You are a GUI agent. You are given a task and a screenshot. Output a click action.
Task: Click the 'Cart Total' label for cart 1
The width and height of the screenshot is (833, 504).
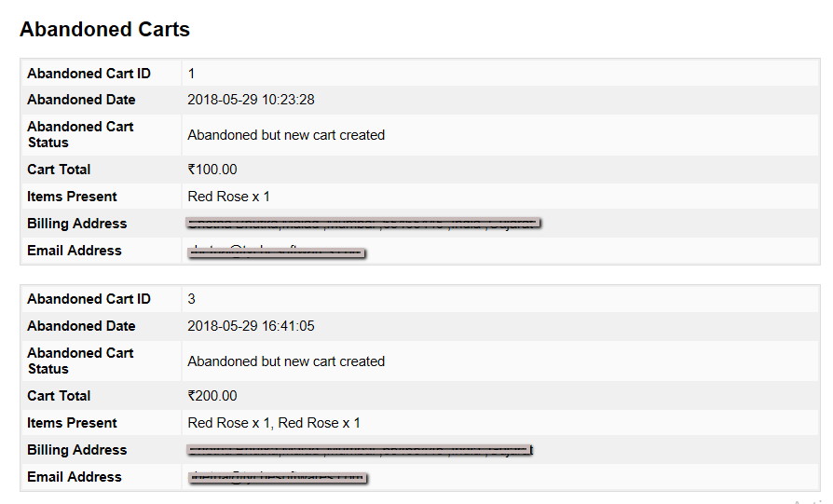tap(59, 170)
